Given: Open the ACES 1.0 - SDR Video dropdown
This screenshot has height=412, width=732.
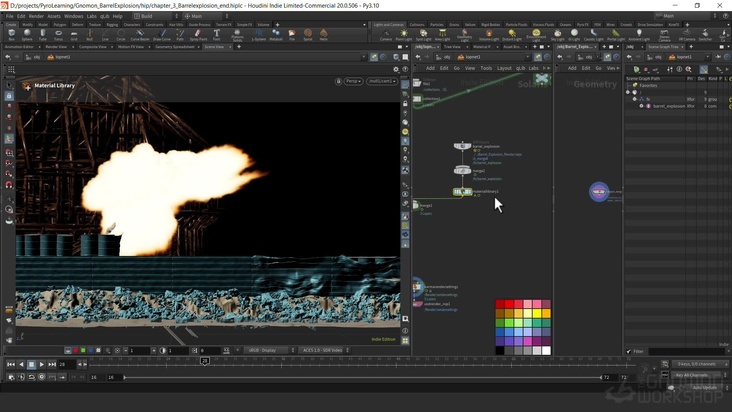Looking at the screenshot, I should point(324,350).
